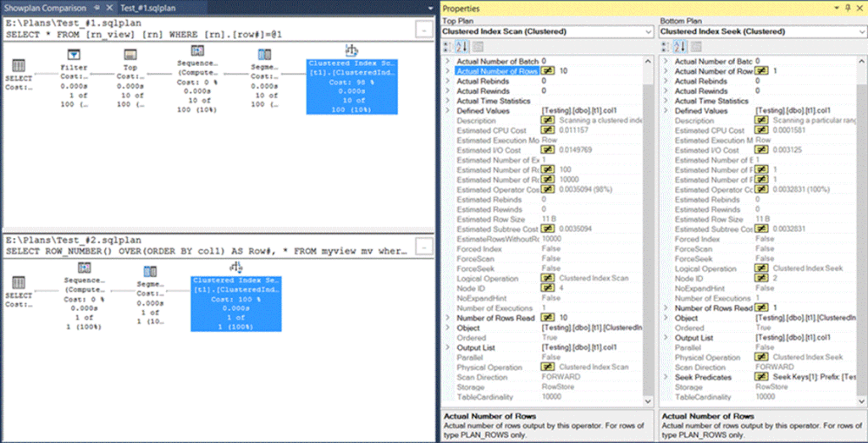The image size is (868, 443).
Task: Click difference marker beside Top Plan Node ID
Action: (x=547, y=288)
